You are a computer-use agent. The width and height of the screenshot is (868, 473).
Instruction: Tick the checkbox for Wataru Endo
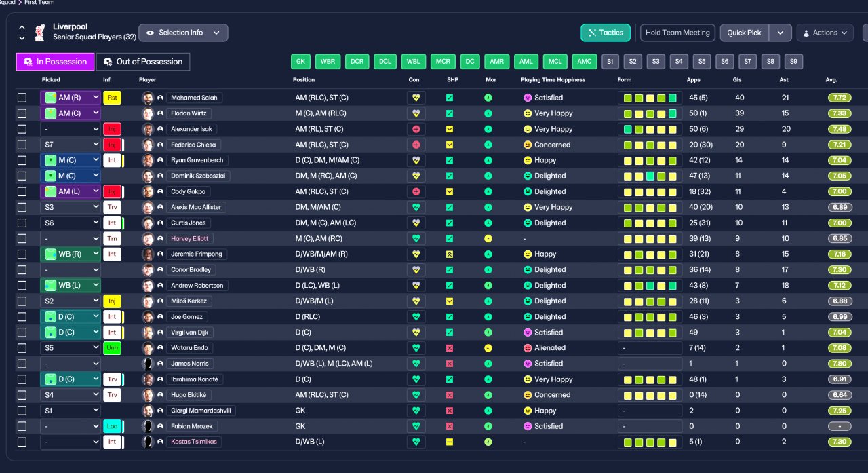coord(22,347)
